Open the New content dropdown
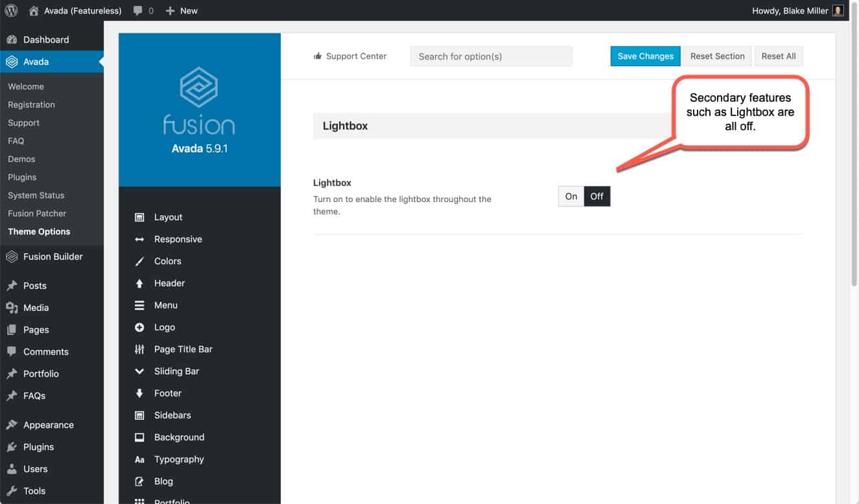 [182, 11]
